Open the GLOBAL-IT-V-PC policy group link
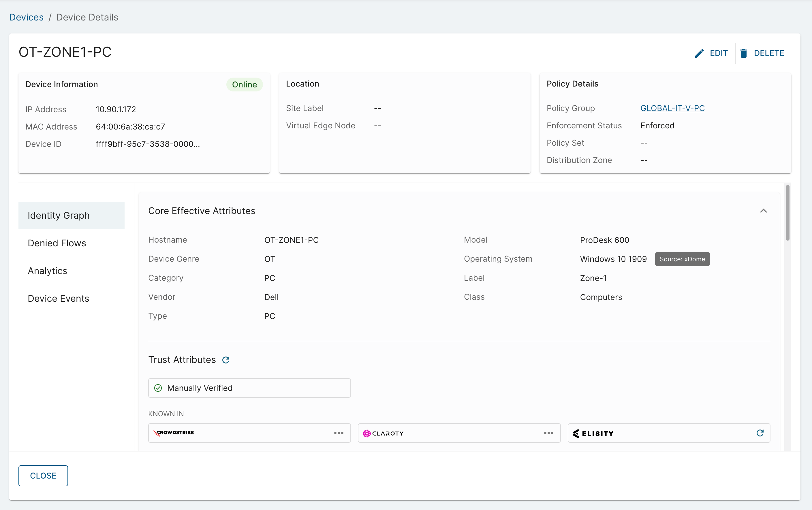The image size is (812, 510). (672, 108)
